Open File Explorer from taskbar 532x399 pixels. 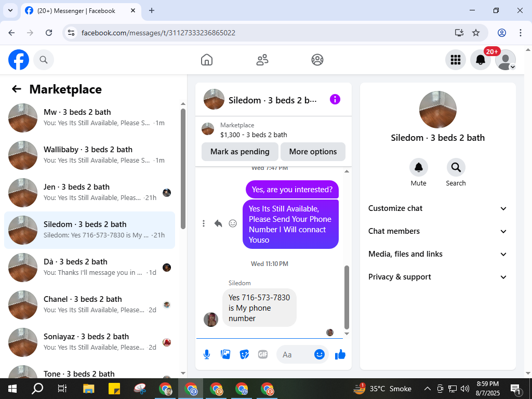(89, 389)
